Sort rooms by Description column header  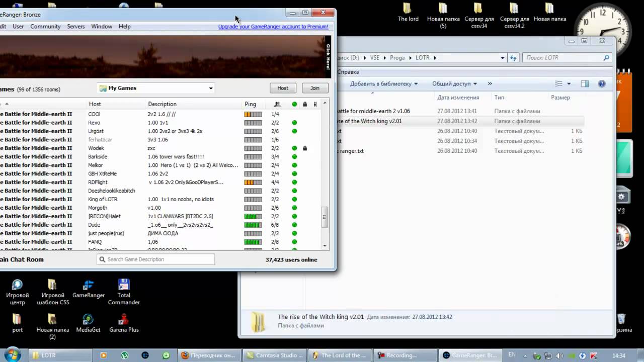click(162, 104)
